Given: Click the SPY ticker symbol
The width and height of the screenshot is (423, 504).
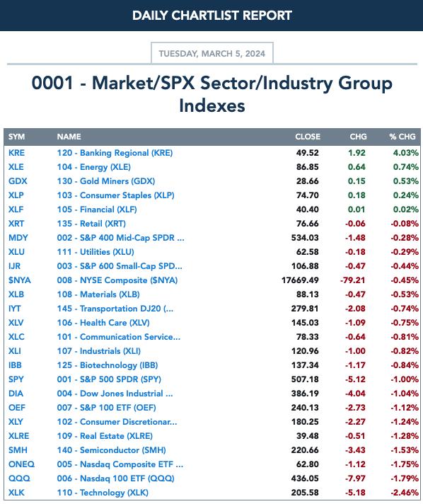Looking at the screenshot, I should point(16,379).
